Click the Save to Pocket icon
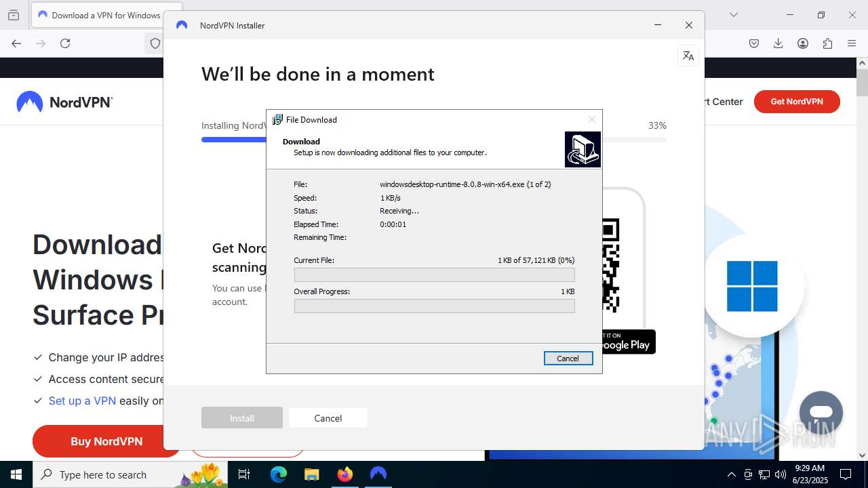 (754, 43)
